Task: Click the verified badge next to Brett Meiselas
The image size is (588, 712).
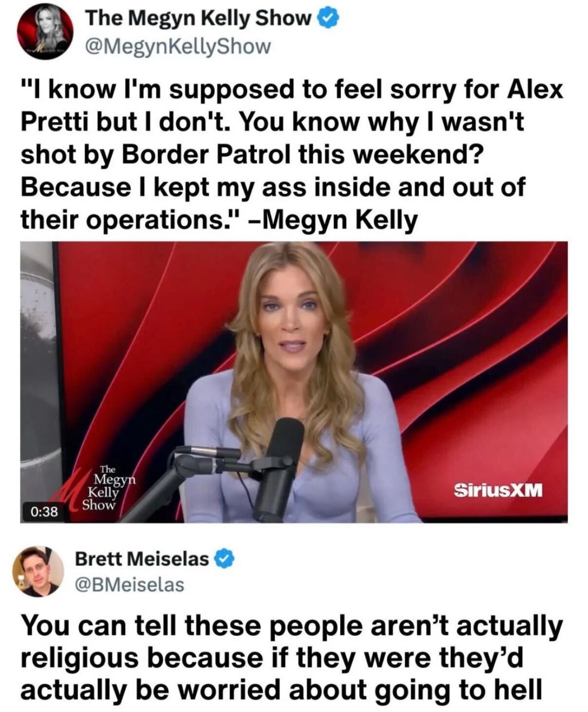Action: (225, 559)
